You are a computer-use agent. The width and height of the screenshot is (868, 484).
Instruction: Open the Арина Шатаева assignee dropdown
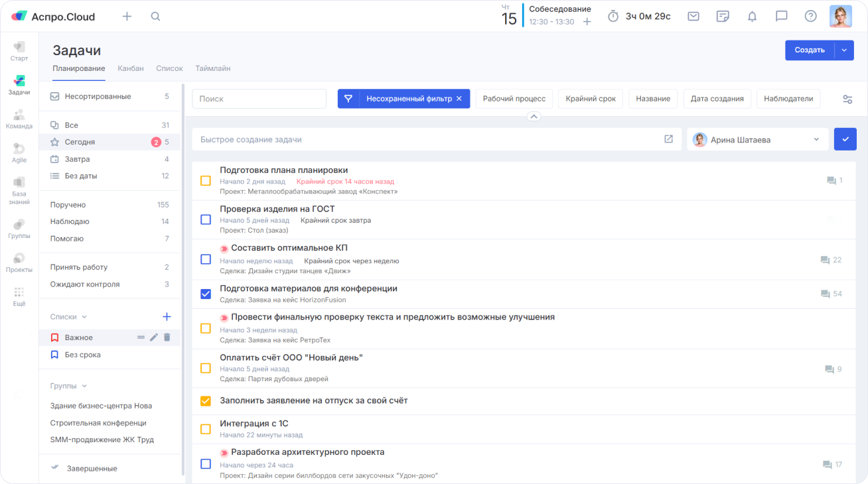click(x=757, y=140)
